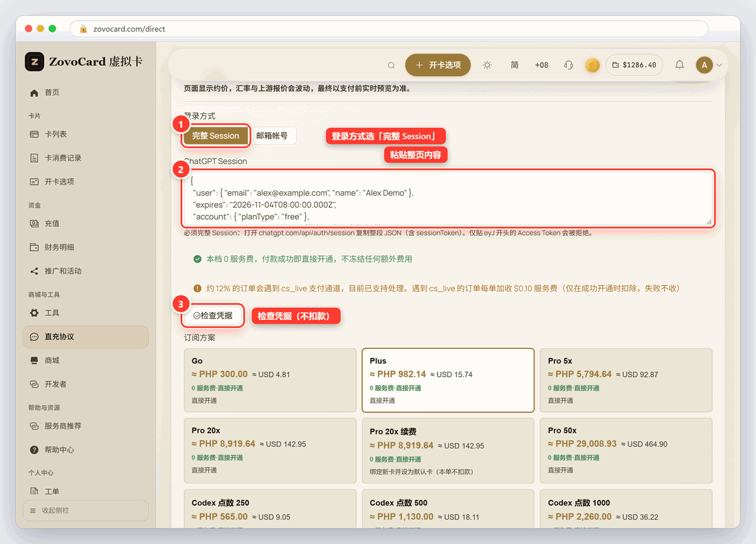Viewport: 756px width, 544px height.
Task: Select the Pro 20x 续费 plan card
Action: pos(448,451)
